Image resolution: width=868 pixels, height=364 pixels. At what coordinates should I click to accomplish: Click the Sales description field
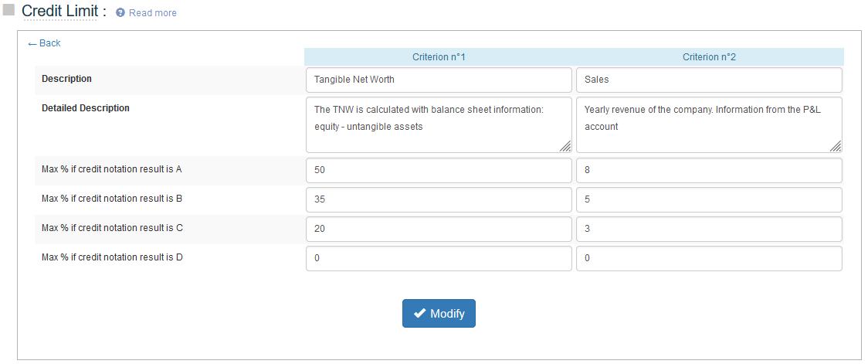click(x=709, y=80)
